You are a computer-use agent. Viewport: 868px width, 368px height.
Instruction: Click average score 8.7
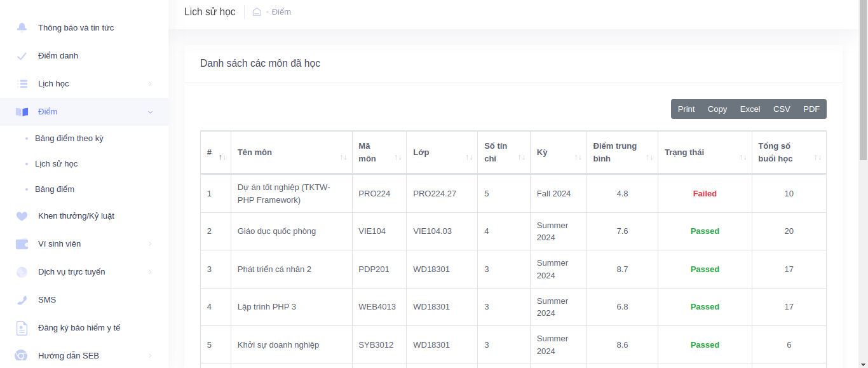pyautogui.click(x=622, y=269)
